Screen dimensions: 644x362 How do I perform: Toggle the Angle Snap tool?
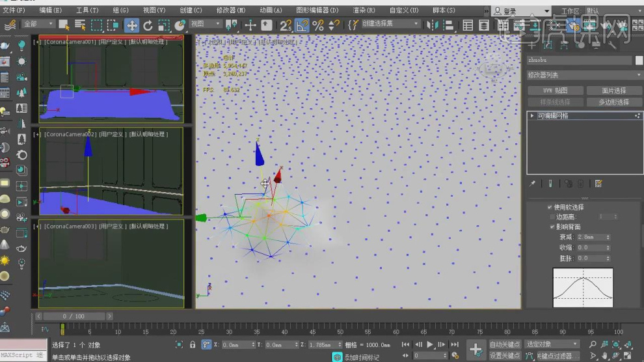(302, 25)
